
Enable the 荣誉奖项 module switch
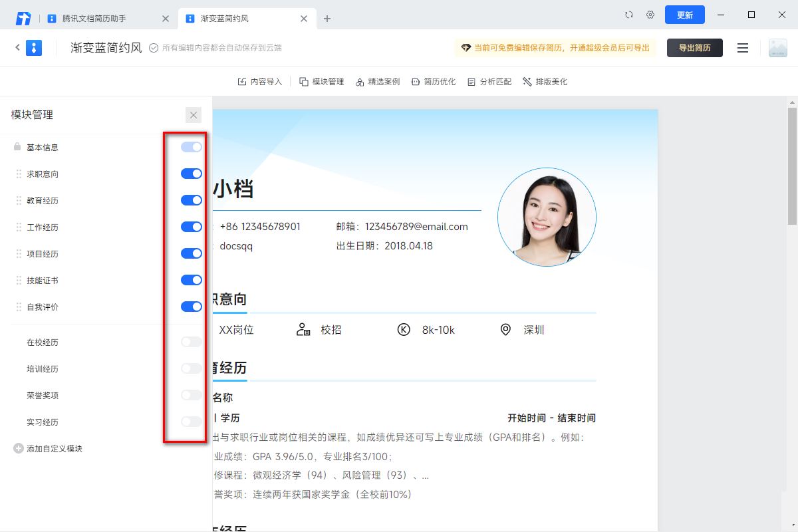[192, 395]
